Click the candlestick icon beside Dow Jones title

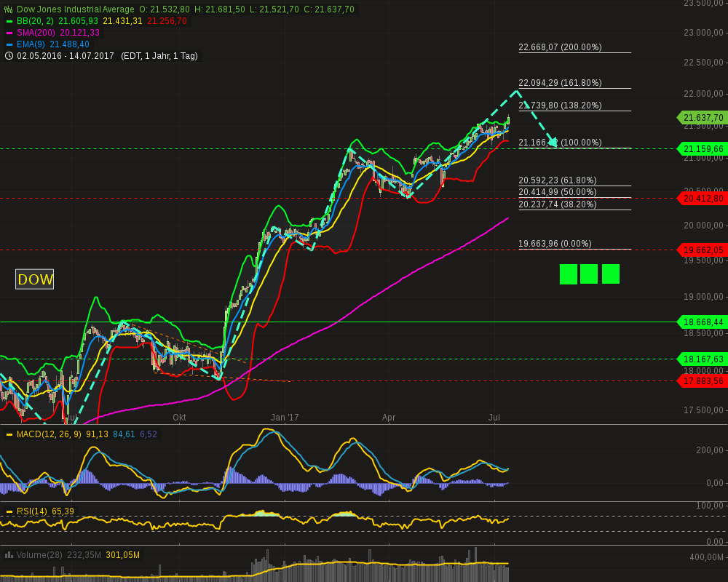[x=8, y=9]
